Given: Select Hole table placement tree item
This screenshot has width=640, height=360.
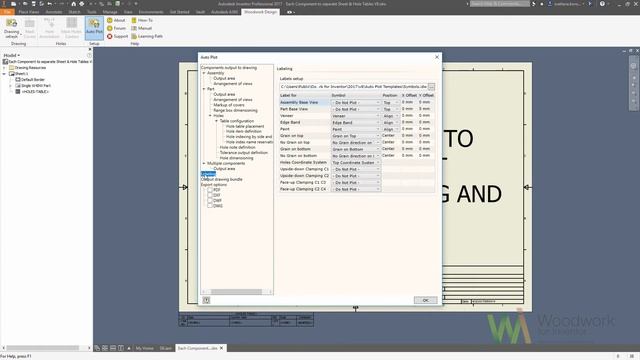Looking at the screenshot, I should click(x=245, y=126).
